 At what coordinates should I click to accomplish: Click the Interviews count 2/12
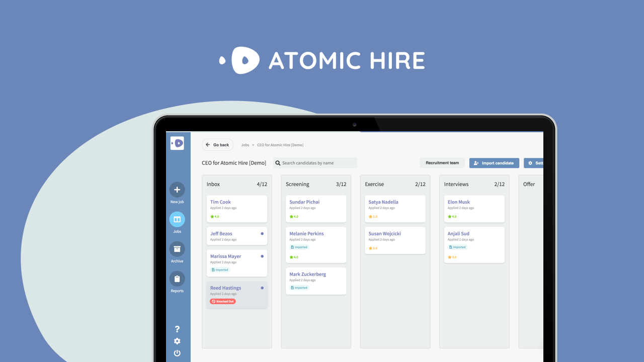[x=499, y=185]
